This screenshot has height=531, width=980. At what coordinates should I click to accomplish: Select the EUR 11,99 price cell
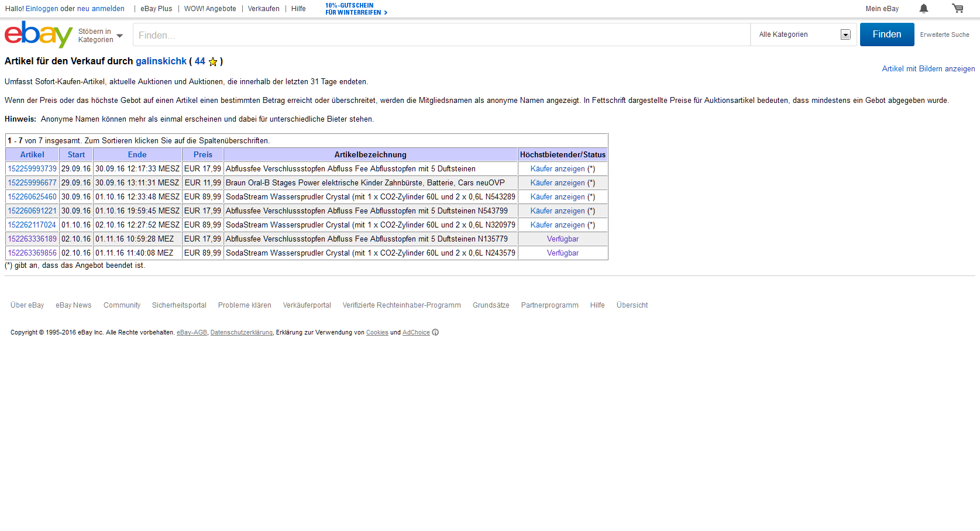click(203, 183)
